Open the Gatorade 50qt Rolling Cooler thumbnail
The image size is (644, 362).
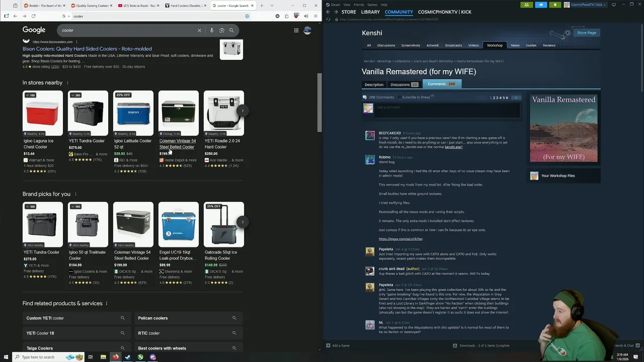(224, 225)
